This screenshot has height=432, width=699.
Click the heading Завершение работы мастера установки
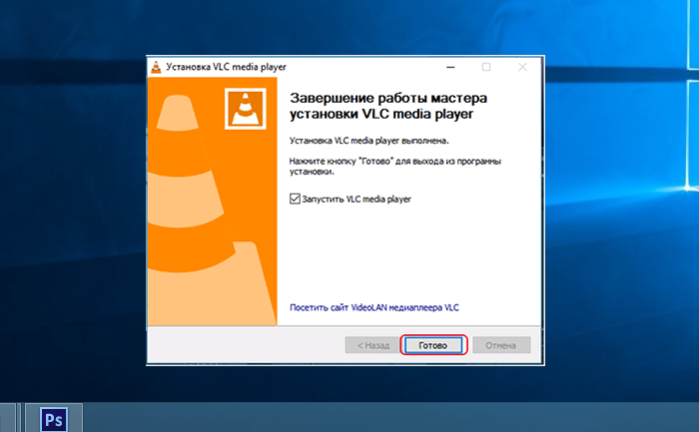point(388,106)
